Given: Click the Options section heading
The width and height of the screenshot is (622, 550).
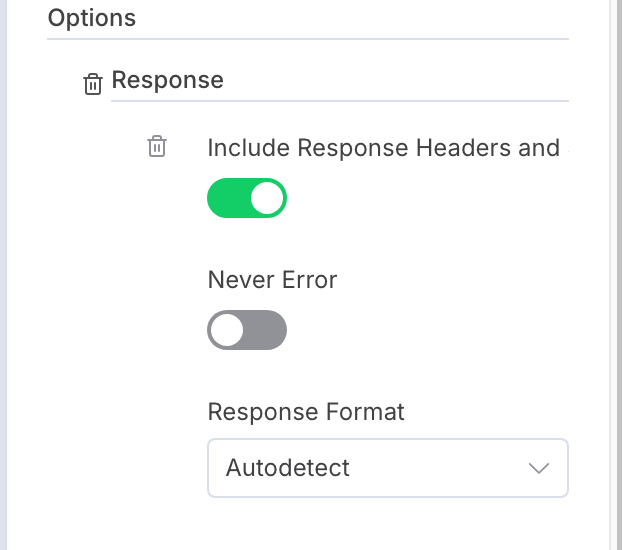Looking at the screenshot, I should (x=92, y=18).
